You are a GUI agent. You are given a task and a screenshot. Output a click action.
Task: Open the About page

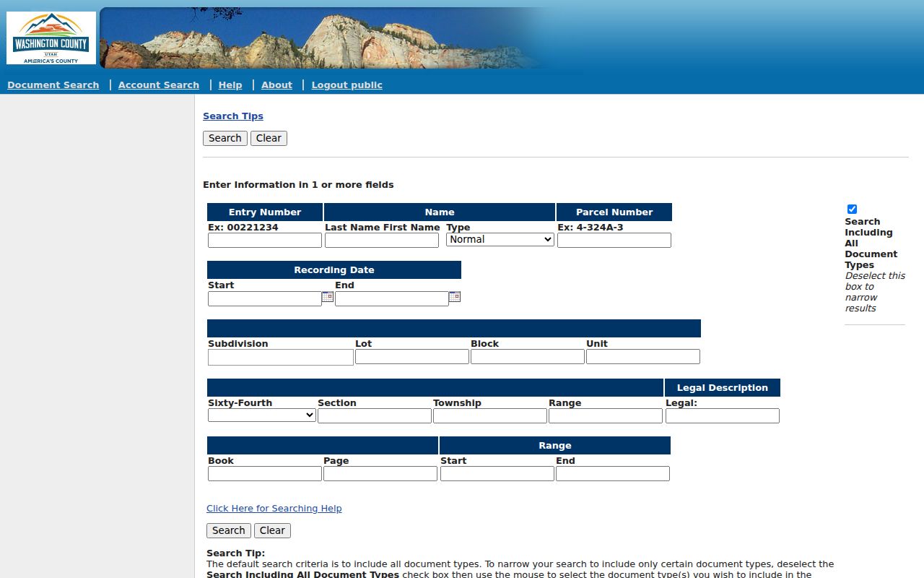tap(277, 85)
